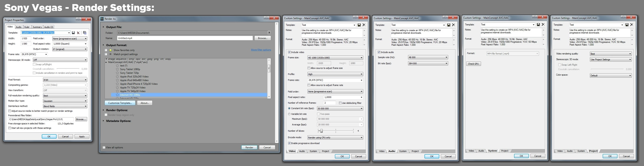The height and width of the screenshot is (166, 644).
Task: Tick 'Allow source to adjust frame size'
Action: pos(309,68)
